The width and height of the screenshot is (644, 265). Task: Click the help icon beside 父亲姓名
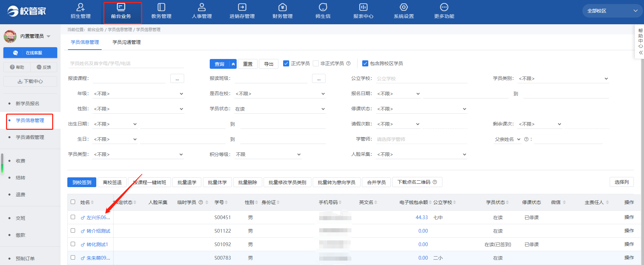(x=526, y=139)
